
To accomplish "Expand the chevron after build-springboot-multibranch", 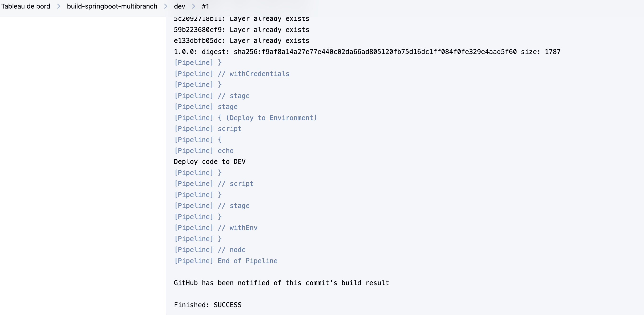I will pos(166,6).
